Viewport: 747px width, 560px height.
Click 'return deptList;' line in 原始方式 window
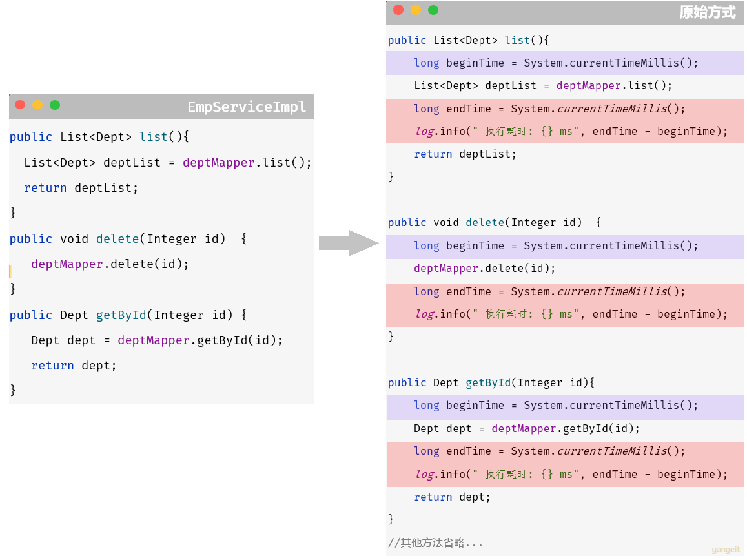tap(465, 154)
